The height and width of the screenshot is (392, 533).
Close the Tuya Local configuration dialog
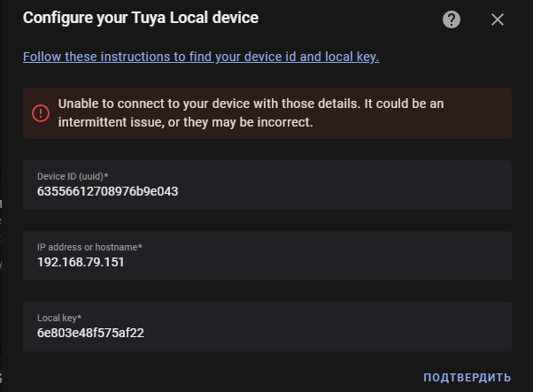click(498, 19)
